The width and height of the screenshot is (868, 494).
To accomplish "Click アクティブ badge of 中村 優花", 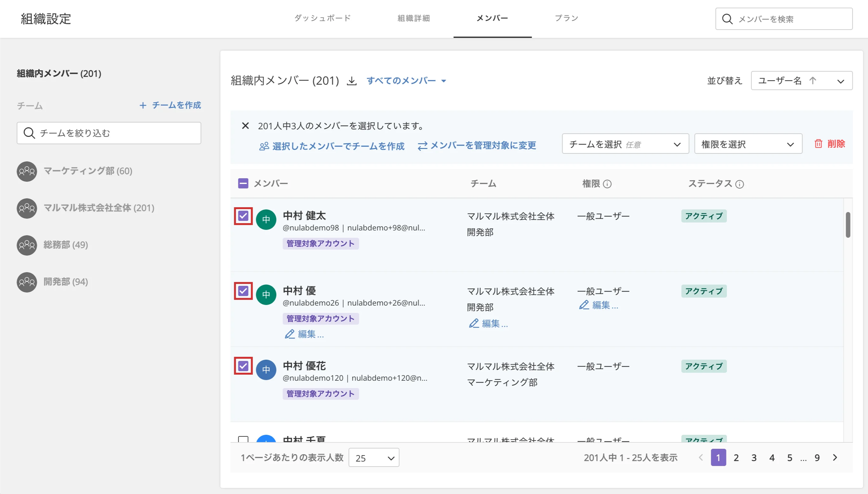I will (704, 366).
